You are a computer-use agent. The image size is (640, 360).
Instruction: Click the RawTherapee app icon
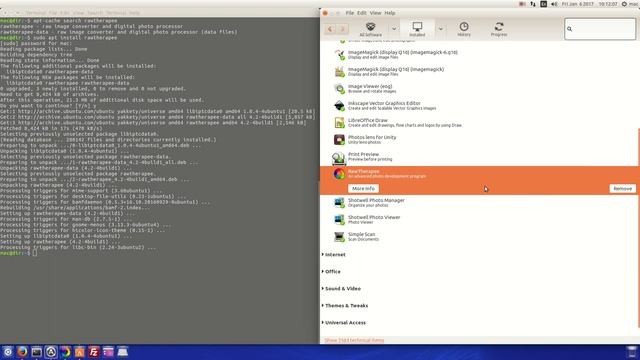(x=339, y=174)
